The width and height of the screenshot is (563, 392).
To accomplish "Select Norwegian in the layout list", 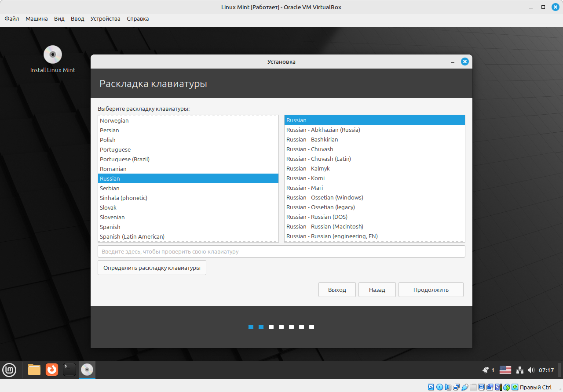I will (x=188, y=120).
